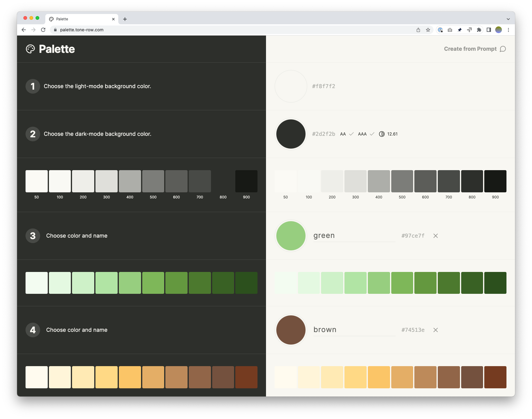Click the #97ce7f hex value
The height and width of the screenshot is (419, 532).
413,236
